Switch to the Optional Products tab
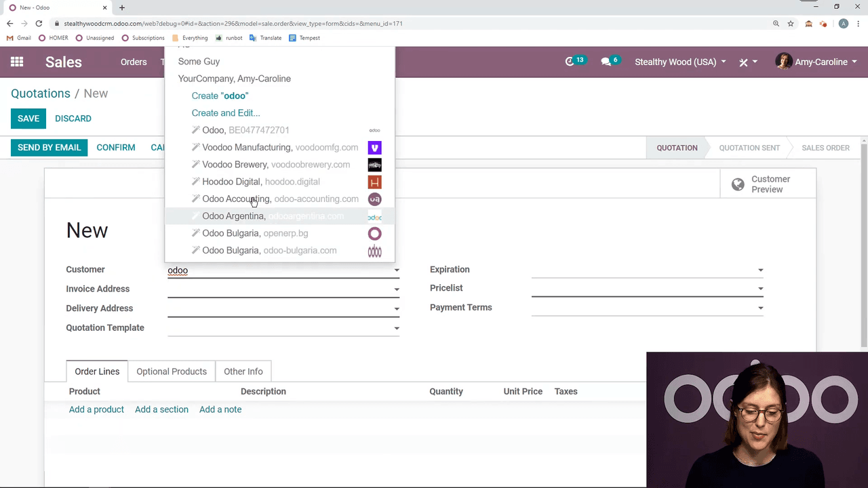 (172, 371)
